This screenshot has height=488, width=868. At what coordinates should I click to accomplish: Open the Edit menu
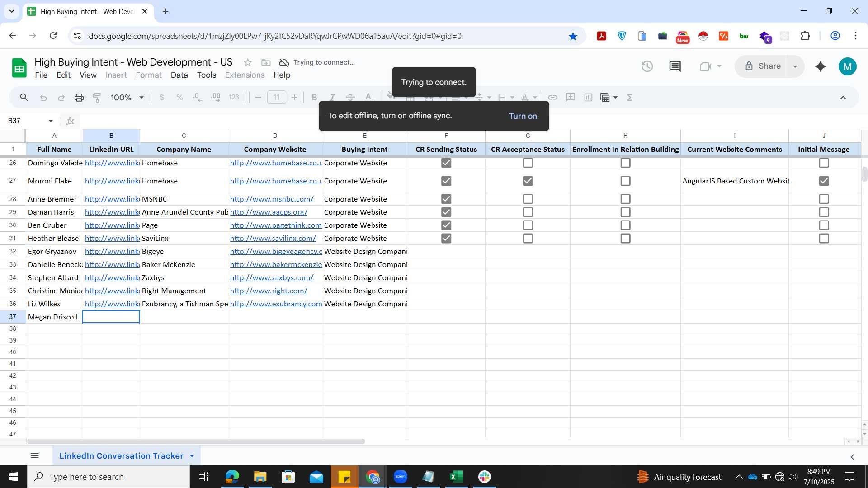(x=63, y=75)
